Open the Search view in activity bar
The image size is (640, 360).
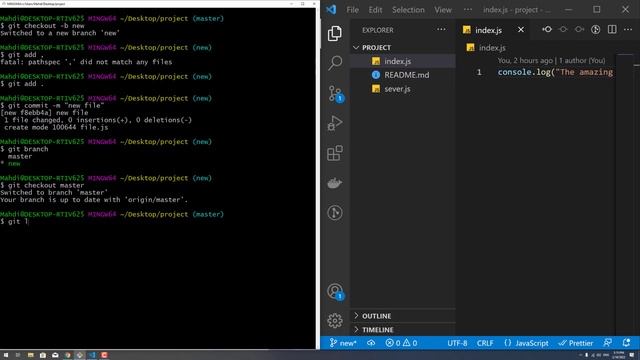(335, 63)
